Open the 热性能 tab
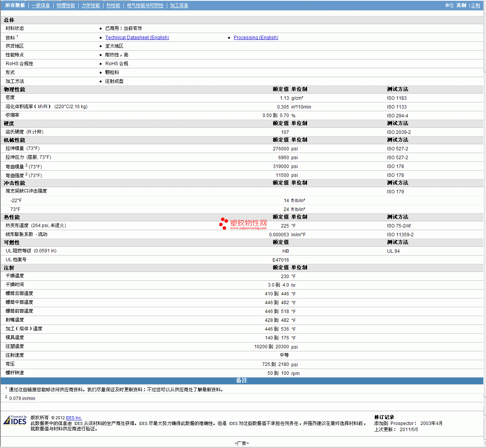 [x=113, y=5]
